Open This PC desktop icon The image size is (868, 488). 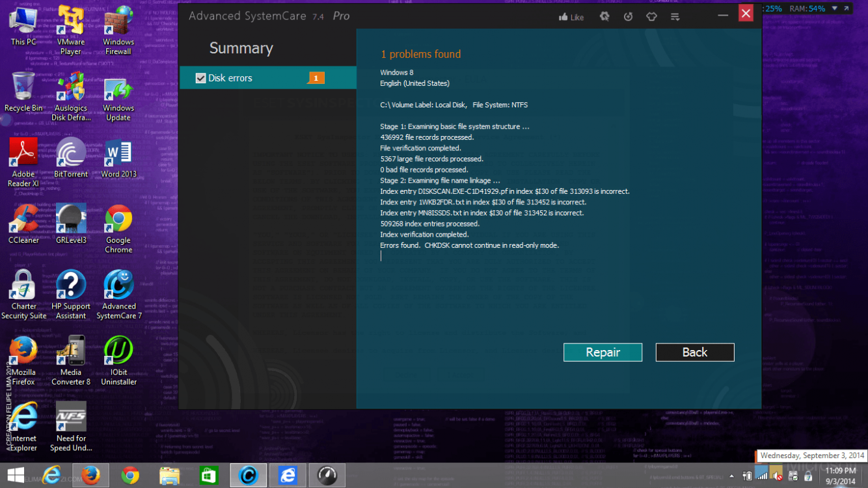click(x=23, y=26)
